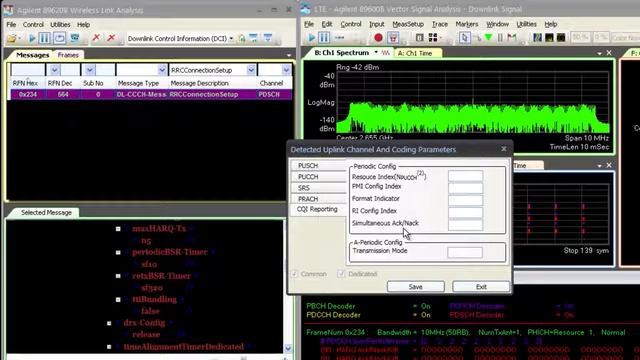Click the pause button in the Wireless Link Analysis toolbar
The image size is (640, 360).
45,38
